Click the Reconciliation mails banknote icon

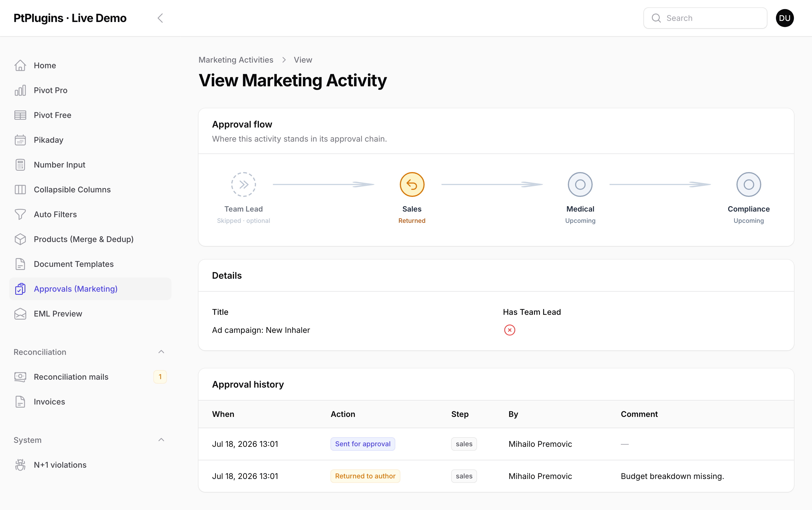pos(20,377)
